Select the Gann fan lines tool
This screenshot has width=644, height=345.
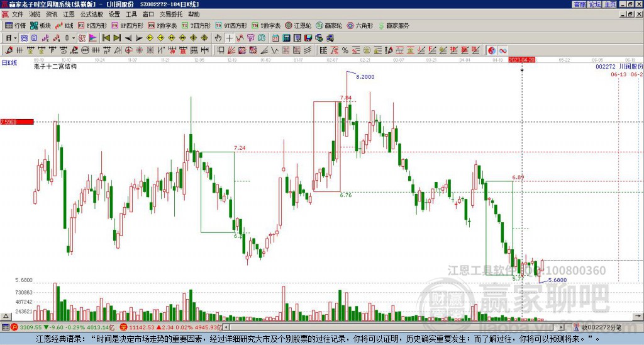click(231, 50)
